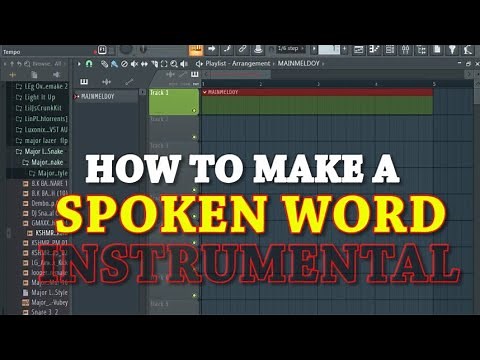Open the Playlist menu arrow beside magnet
The image size is (480, 360).
click(x=79, y=64)
